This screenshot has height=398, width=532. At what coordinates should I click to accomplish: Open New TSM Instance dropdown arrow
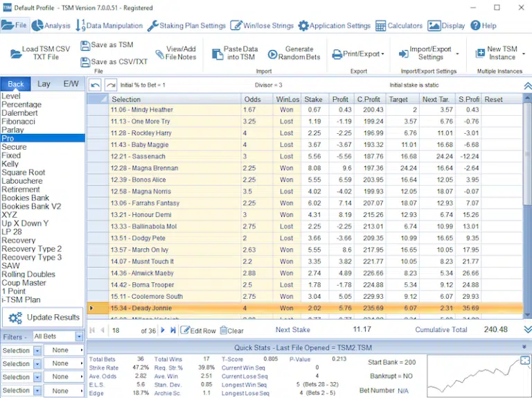[524, 54]
